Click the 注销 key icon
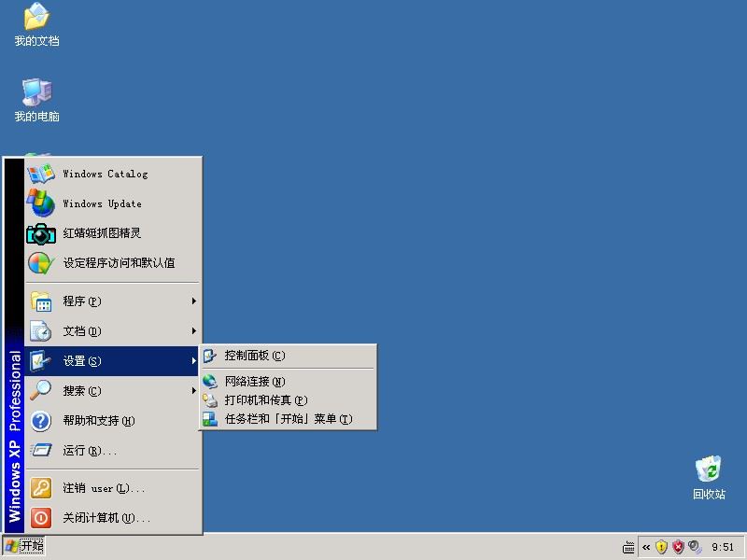Image resolution: width=747 pixels, height=560 pixels. tap(41, 488)
